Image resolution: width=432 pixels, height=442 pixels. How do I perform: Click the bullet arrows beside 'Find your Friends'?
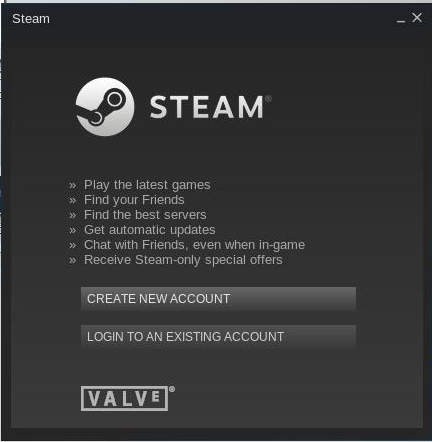click(73, 201)
